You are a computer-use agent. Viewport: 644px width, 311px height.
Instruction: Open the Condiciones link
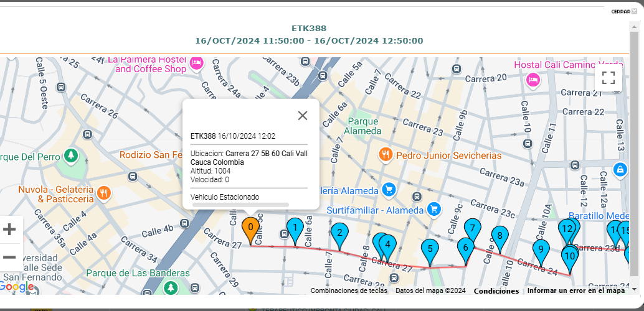496,291
